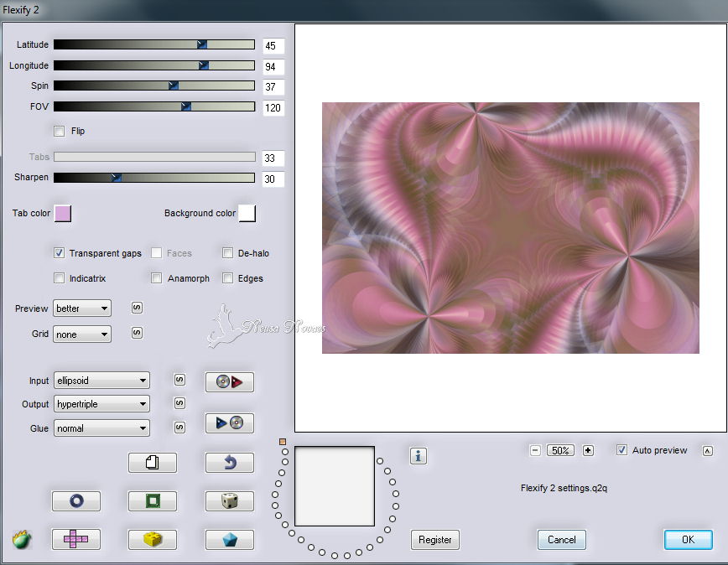Click the disc-and-red-arrow load button
The image size is (728, 565).
point(229,381)
